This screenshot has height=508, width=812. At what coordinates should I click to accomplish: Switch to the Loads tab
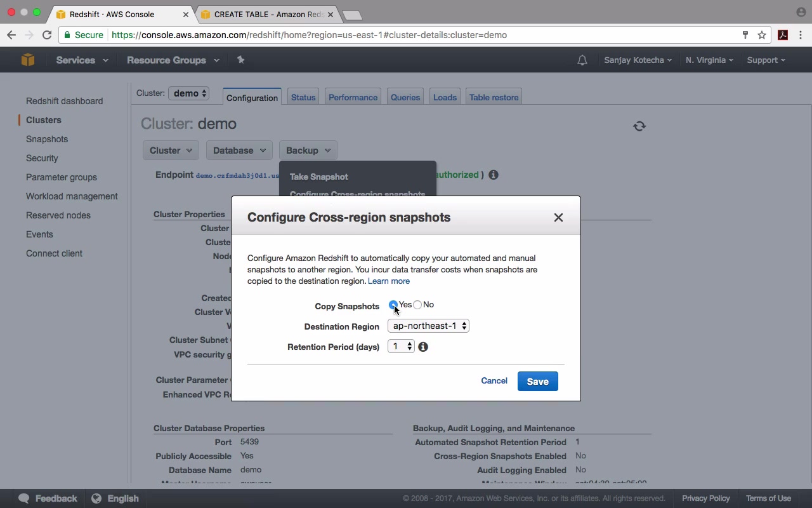coord(445,97)
